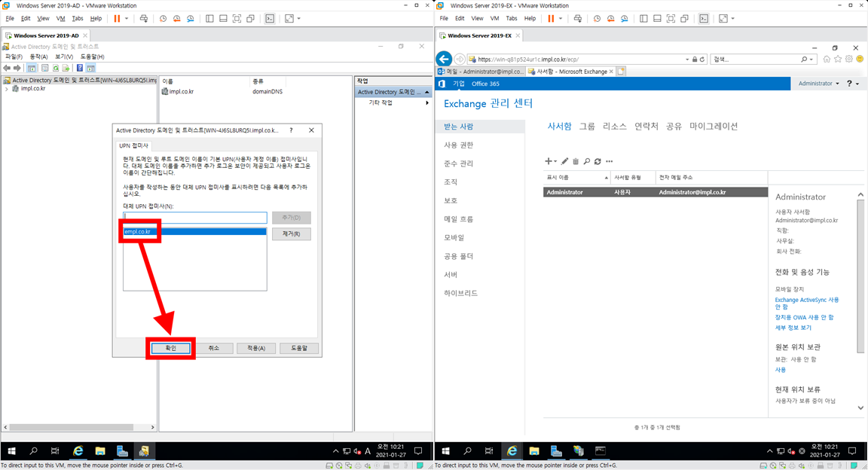Select 메일 흐름 in Exchange sidebar
Screen dimensions: 868x470
(x=458, y=219)
